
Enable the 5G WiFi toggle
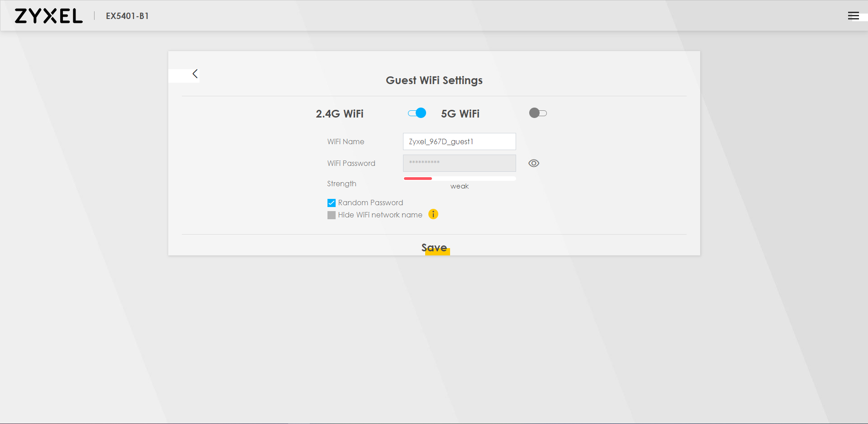pos(538,113)
